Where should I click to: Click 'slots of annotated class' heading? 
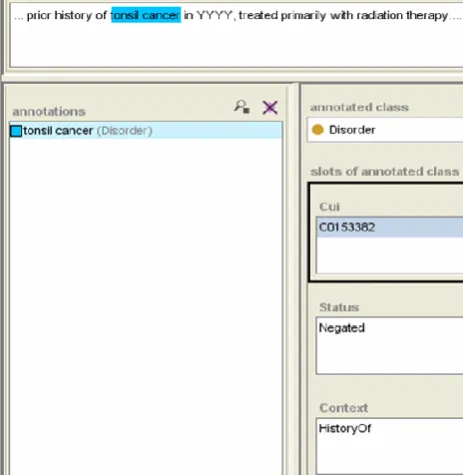(385, 172)
